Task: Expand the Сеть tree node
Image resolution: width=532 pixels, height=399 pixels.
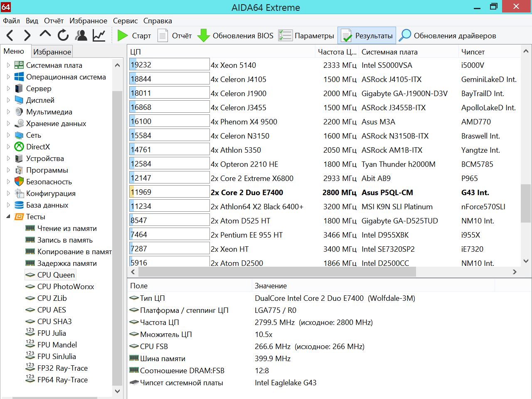Action: click(8, 135)
